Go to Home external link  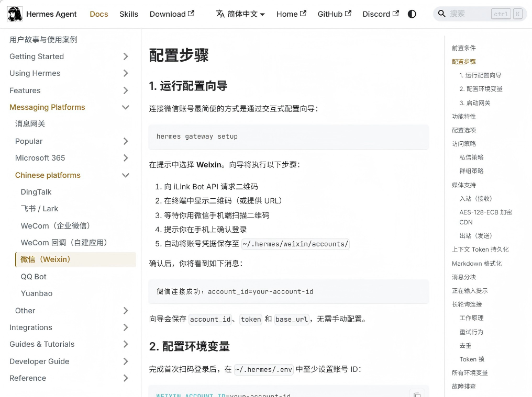click(291, 14)
